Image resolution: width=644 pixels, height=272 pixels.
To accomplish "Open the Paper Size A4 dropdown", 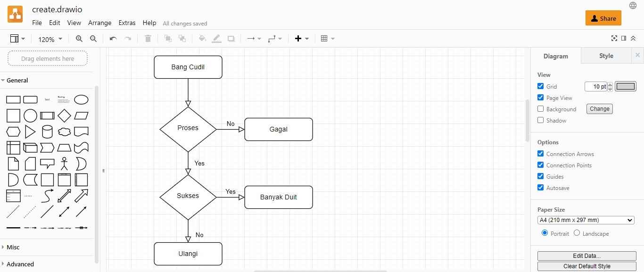I will point(586,220).
